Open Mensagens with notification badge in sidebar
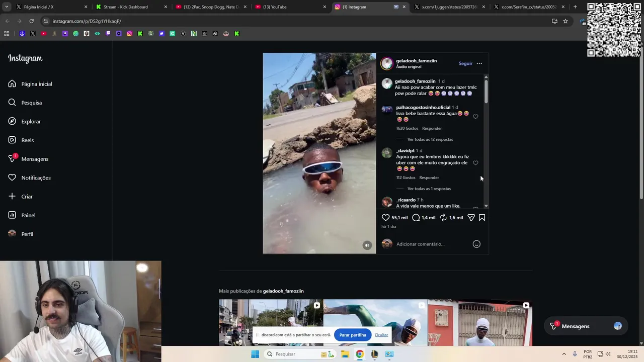The width and height of the screenshot is (644, 362). tap(28, 159)
